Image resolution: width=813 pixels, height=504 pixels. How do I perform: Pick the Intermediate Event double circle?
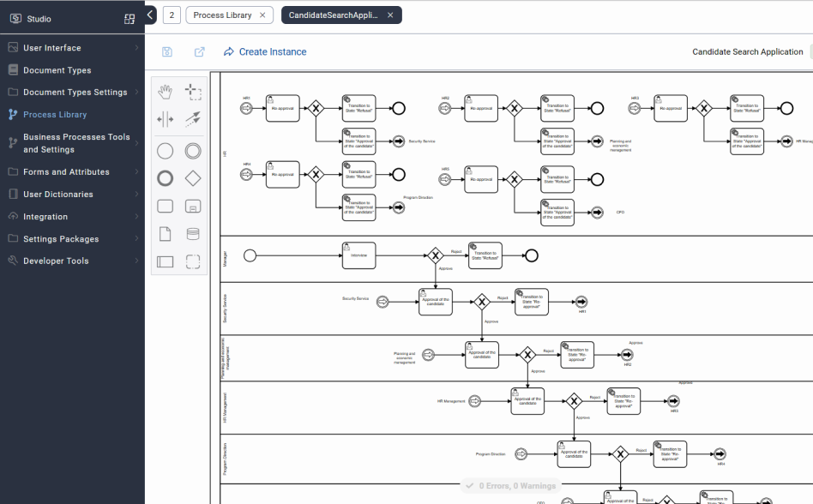coord(193,151)
